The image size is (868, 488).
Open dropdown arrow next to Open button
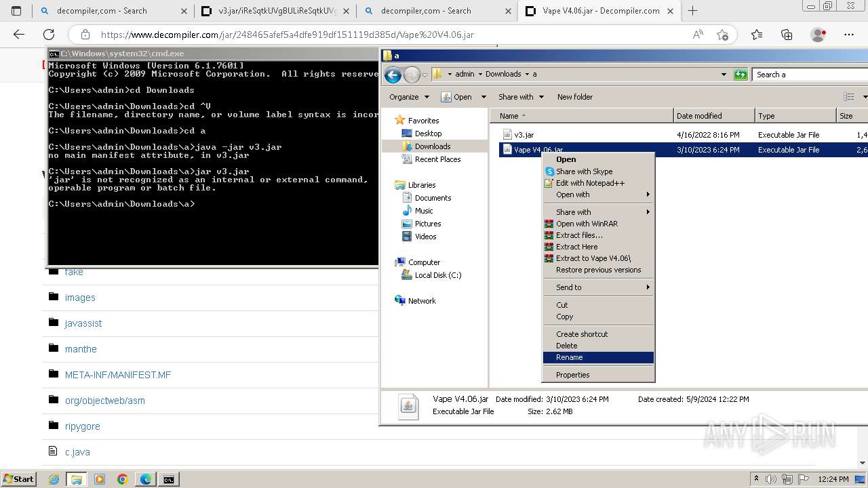click(x=484, y=97)
